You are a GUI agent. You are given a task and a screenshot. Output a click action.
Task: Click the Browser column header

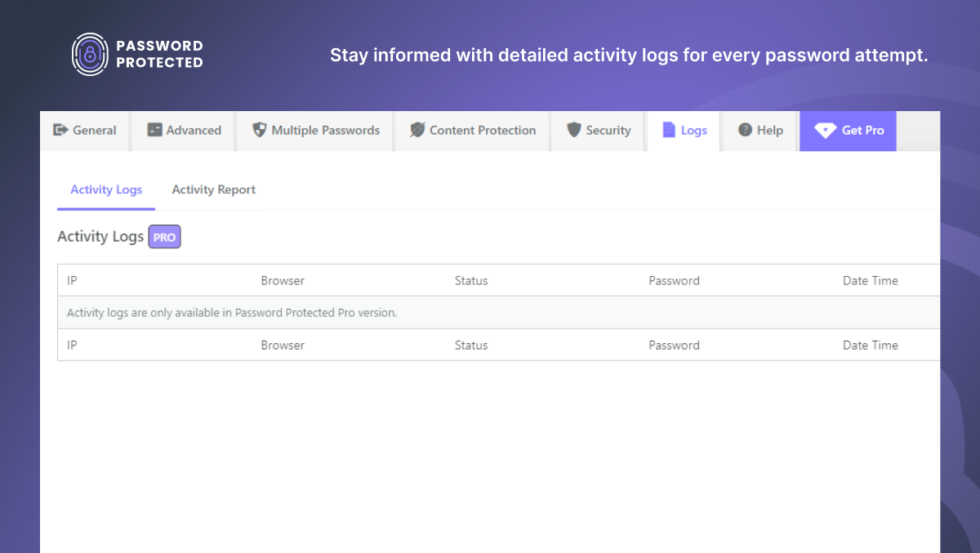point(283,280)
